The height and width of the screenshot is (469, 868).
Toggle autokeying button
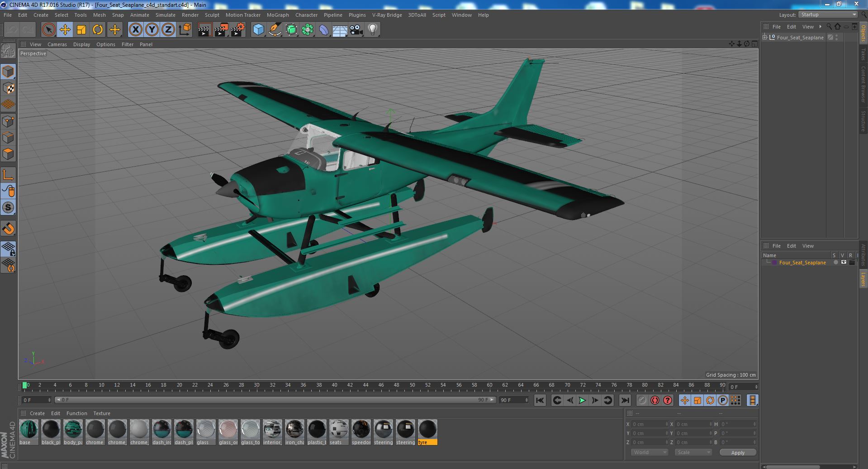655,400
